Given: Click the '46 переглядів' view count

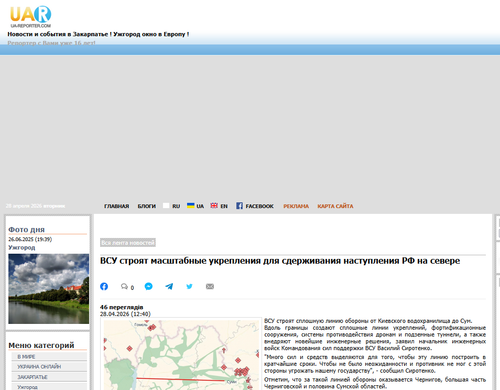Looking at the screenshot, I should pos(122,307).
